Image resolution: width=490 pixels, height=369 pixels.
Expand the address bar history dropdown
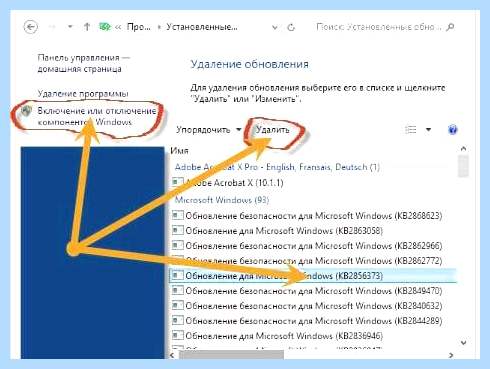point(275,27)
